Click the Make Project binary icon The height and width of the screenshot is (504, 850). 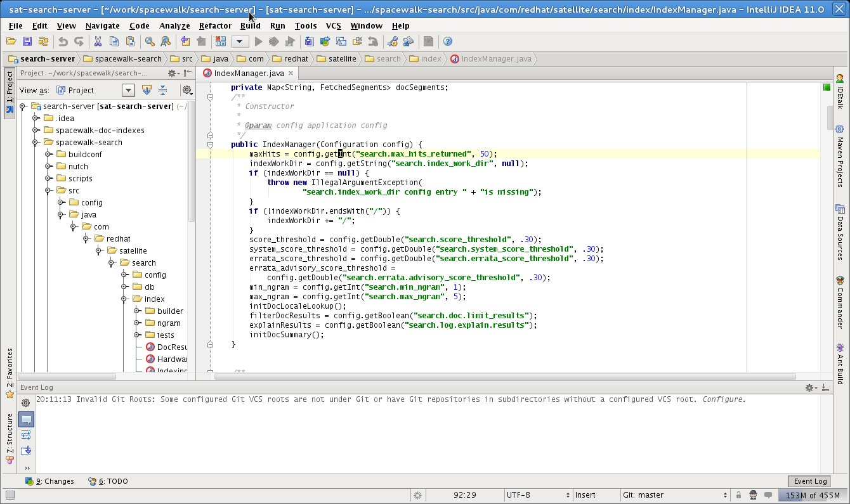point(221,41)
